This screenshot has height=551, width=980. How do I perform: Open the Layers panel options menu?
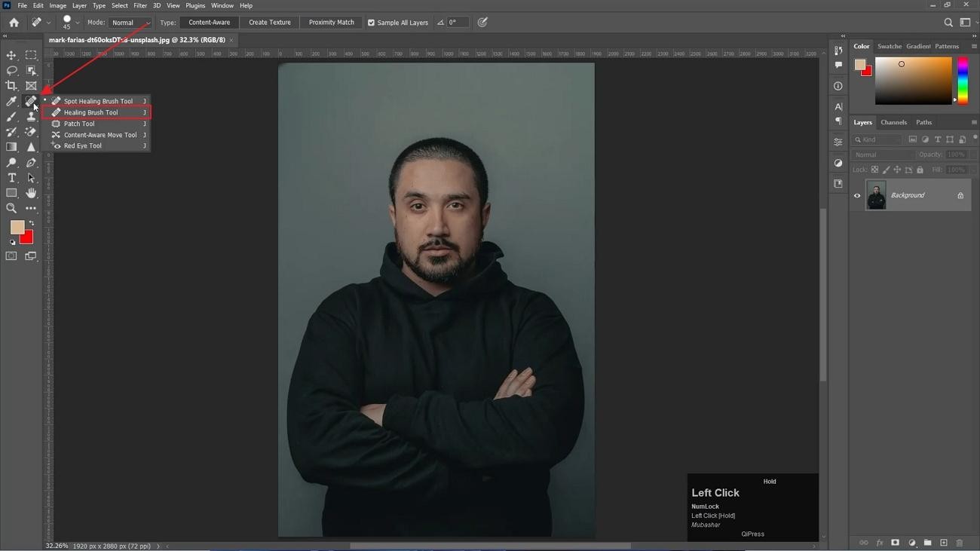(x=974, y=122)
